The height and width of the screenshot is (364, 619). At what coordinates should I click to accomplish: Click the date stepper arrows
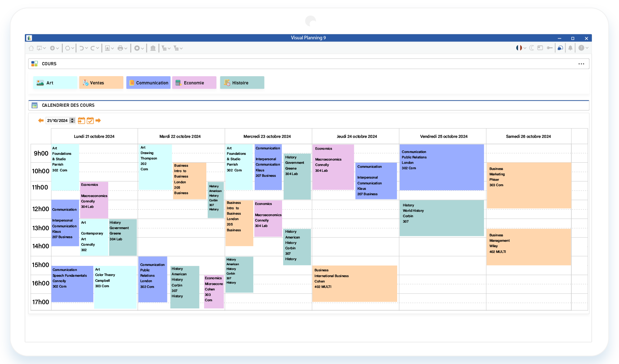(x=72, y=120)
